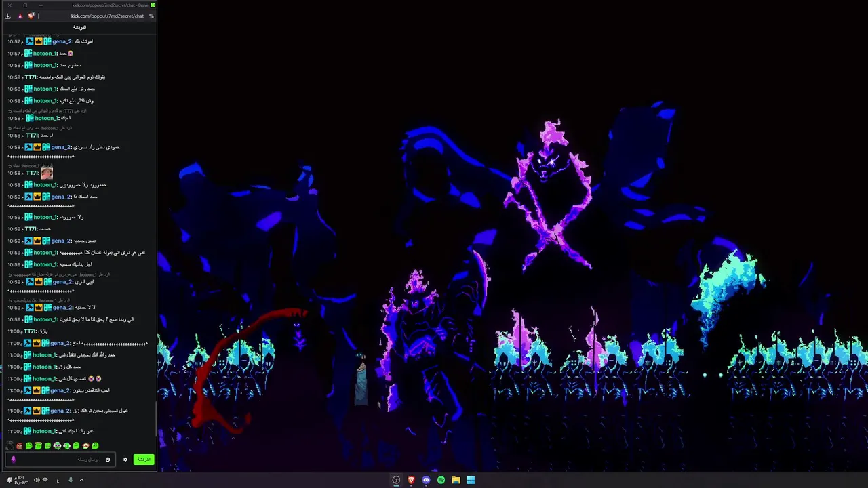Select the first green Kick emote

(28, 446)
